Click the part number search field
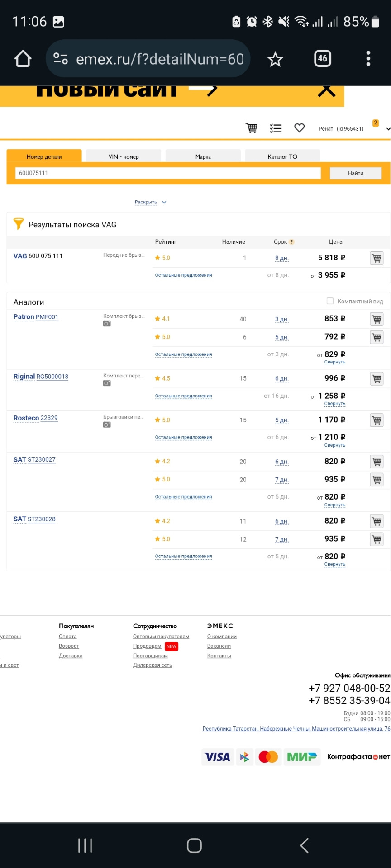This screenshot has height=868, width=391. (x=168, y=173)
